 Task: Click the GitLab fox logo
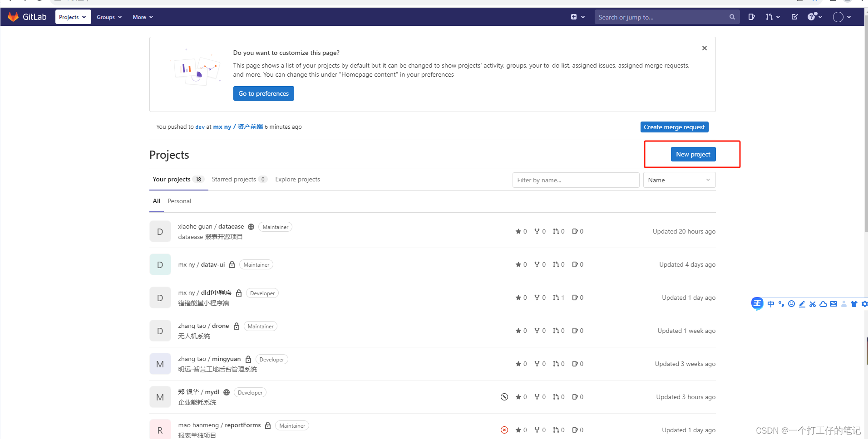13,17
